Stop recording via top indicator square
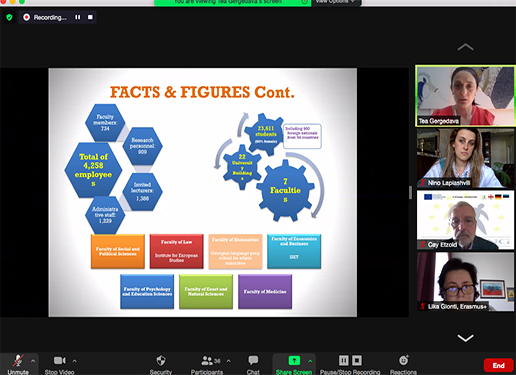Image resolution: width=516 pixels, height=375 pixels. pyautogui.click(x=90, y=17)
